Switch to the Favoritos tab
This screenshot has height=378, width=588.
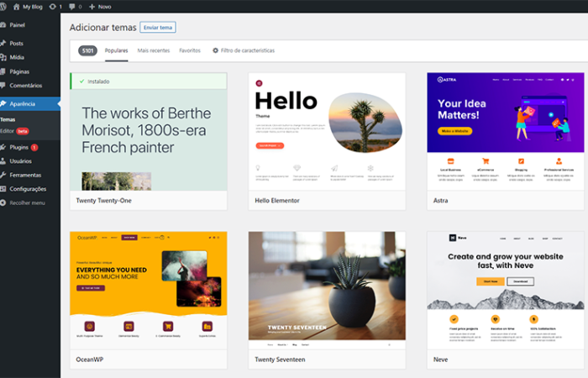[190, 50]
